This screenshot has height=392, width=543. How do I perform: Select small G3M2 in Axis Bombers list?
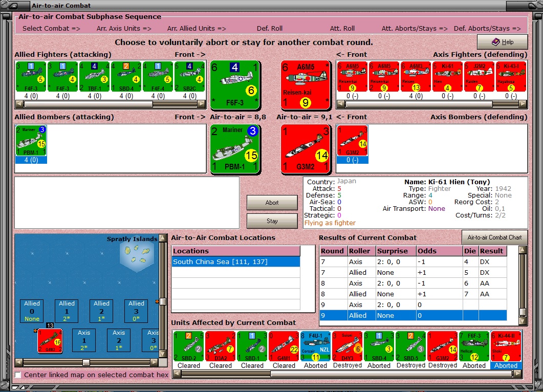coord(352,141)
